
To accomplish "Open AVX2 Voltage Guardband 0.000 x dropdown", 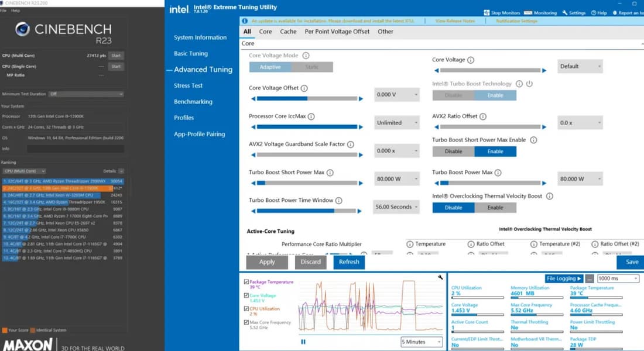I will click(x=397, y=151).
